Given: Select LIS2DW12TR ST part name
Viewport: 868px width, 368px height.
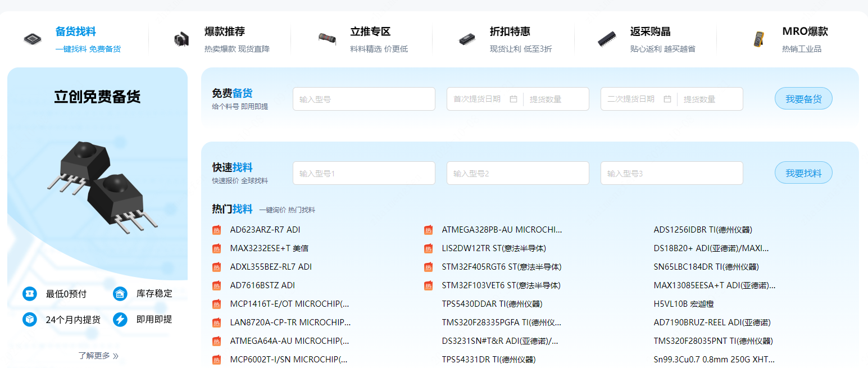Looking at the screenshot, I should (494, 248).
